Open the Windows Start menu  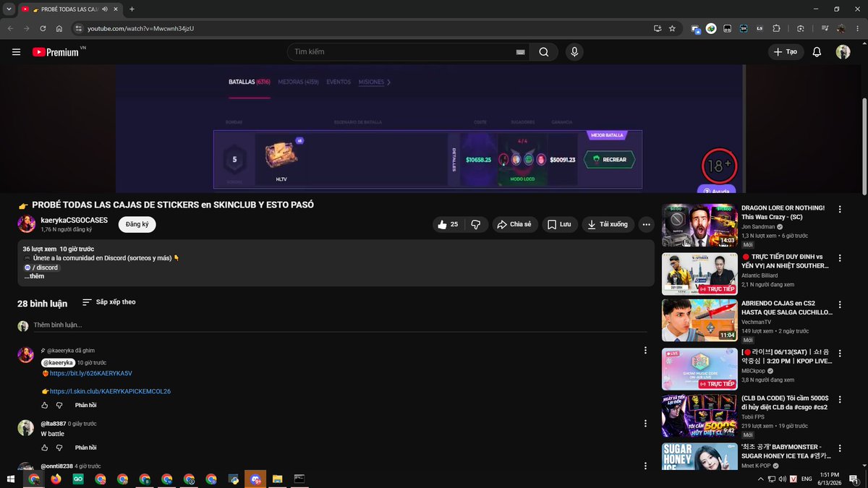11,479
